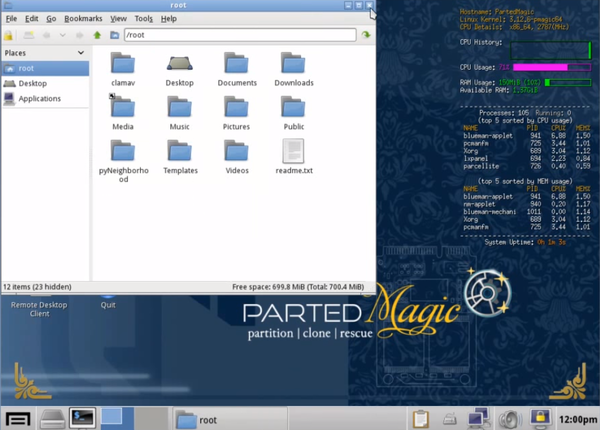Select the Media folder shortcut
This screenshot has width=600, height=430.
[123, 113]
